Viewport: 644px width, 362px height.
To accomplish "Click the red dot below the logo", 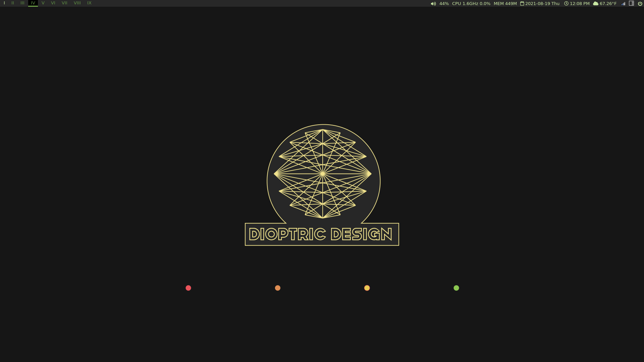I will tap(189, 288).
